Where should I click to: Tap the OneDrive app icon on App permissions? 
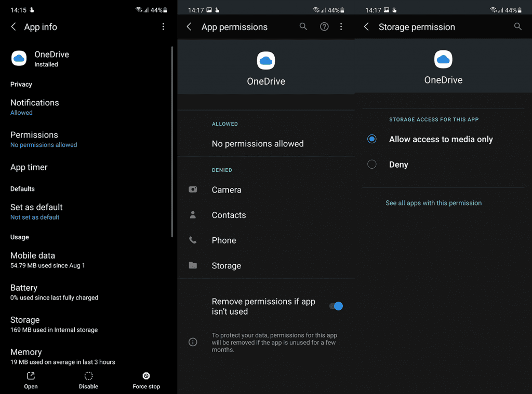coord(266,60)
